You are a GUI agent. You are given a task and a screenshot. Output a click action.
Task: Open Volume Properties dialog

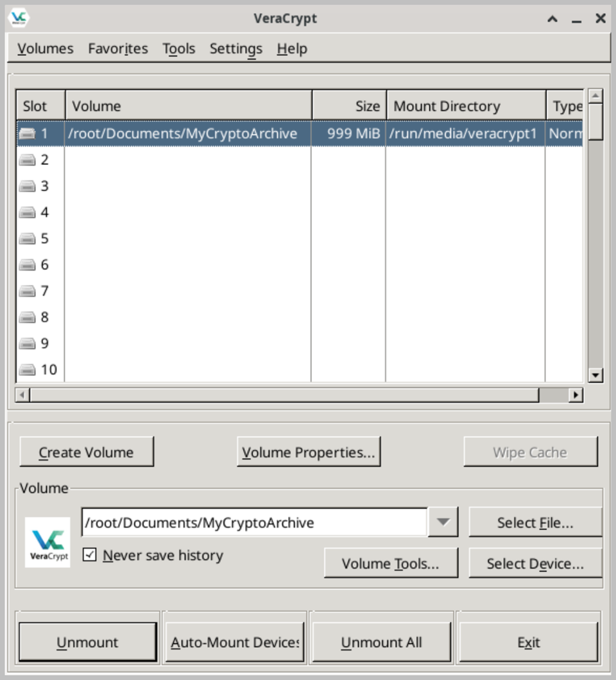(309, 452)
